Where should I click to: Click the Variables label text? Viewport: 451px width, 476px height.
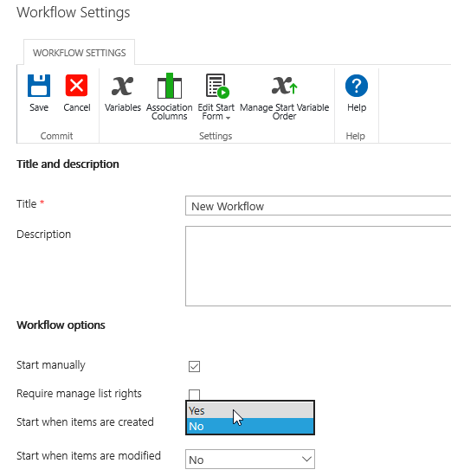point(123,107)
